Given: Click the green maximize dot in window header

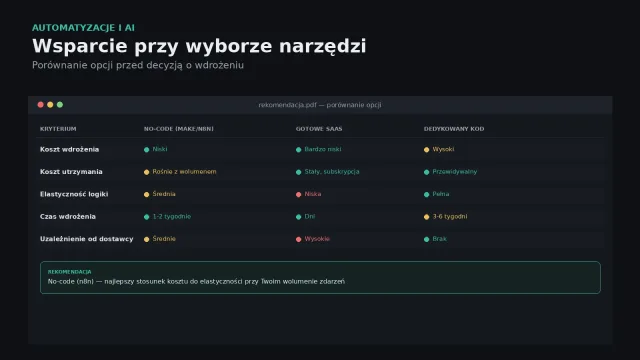Looking at the screenshot, I should (x=60, y=105).
